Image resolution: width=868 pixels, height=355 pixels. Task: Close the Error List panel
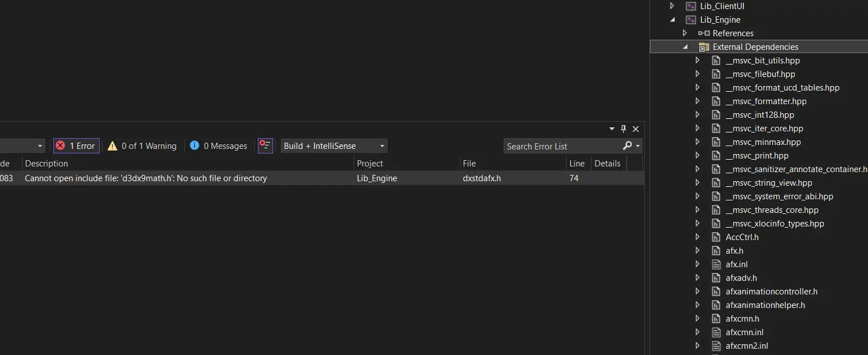(636, 129)
